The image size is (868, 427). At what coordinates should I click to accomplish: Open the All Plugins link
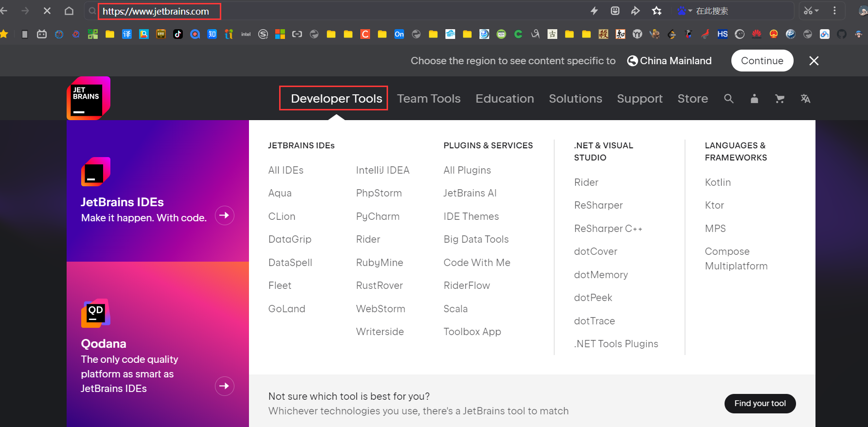(x=467, y=170)
